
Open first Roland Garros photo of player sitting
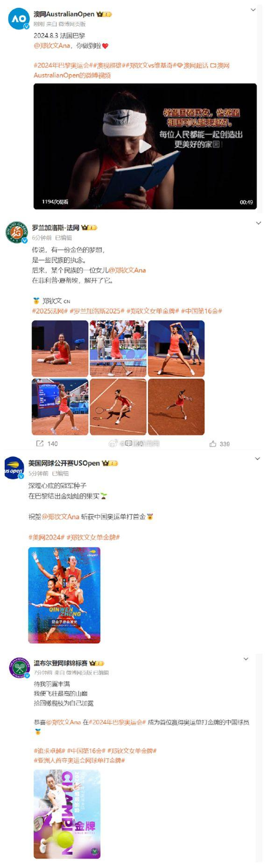(60, 348)
